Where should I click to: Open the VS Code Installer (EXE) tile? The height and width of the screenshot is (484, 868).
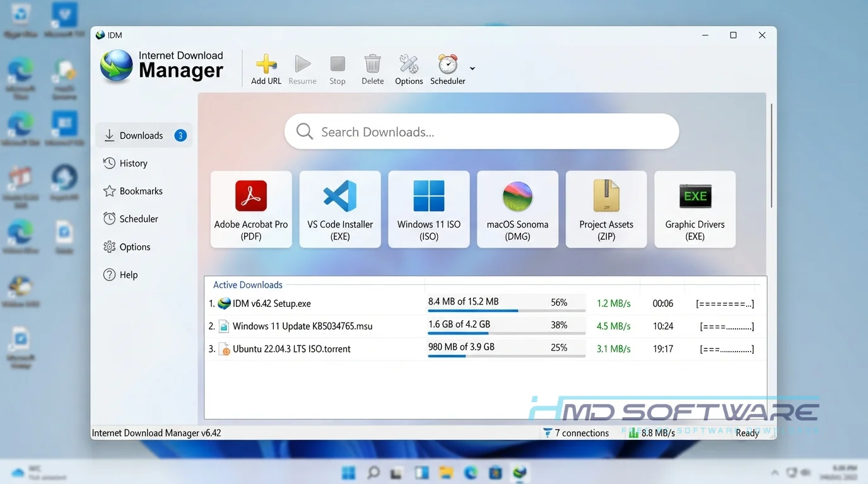(x=340, y=209)
